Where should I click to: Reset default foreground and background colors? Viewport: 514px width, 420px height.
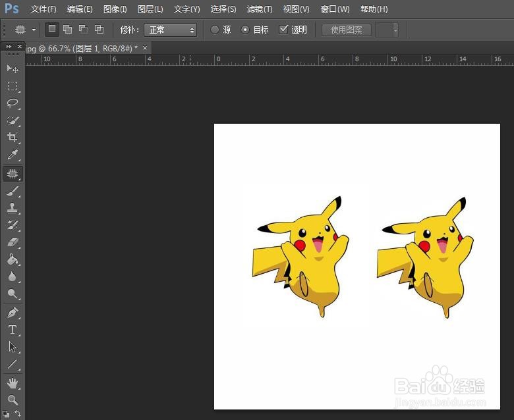pyautogui.click(x=5, y=414)
